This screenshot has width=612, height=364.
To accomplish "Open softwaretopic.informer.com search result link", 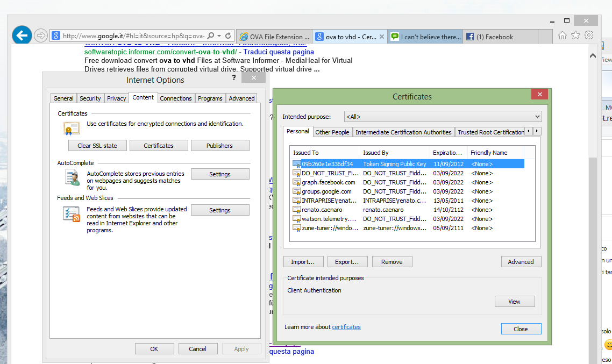I will point(160,52).
